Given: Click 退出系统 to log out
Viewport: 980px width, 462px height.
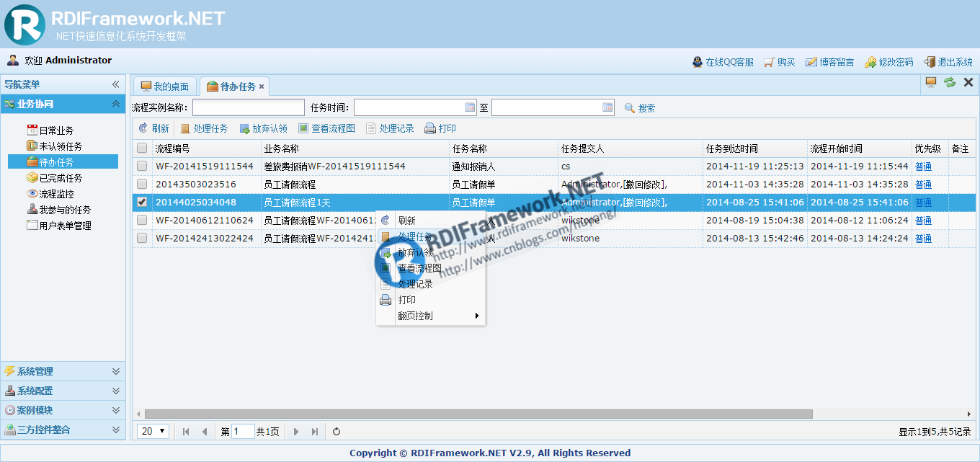Looking at the screenshot, I should coord(948,62).
